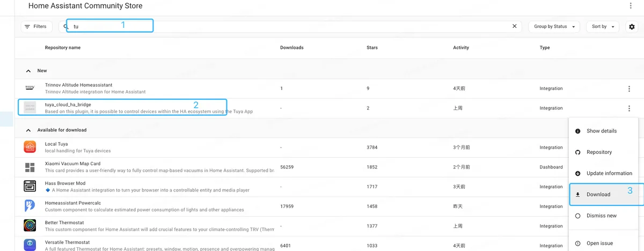Click the Hass Browser Mod icon
Image resolution: width=644 pixels, height=251 pixels.
click(x=30, y=186)
